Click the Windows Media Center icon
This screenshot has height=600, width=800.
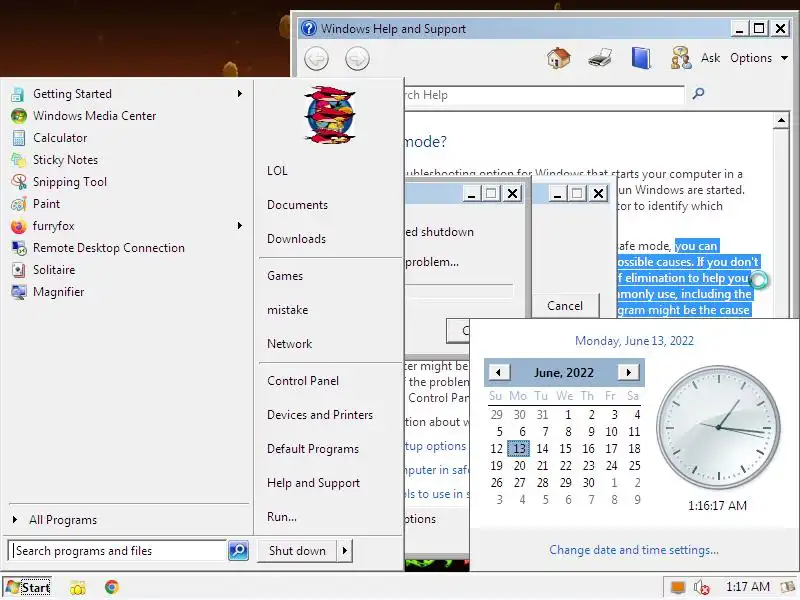[19, 116]
